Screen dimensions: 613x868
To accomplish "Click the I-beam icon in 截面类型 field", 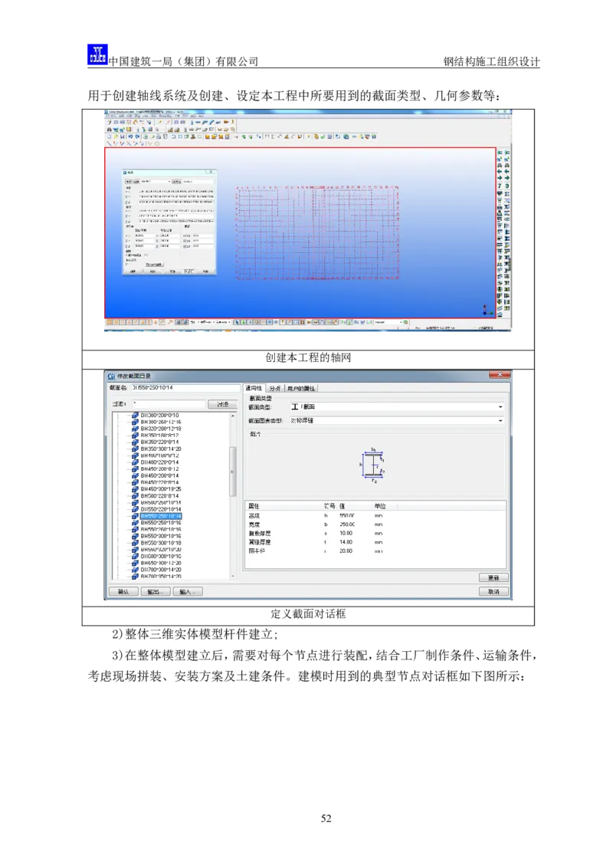I will point(297,407).
